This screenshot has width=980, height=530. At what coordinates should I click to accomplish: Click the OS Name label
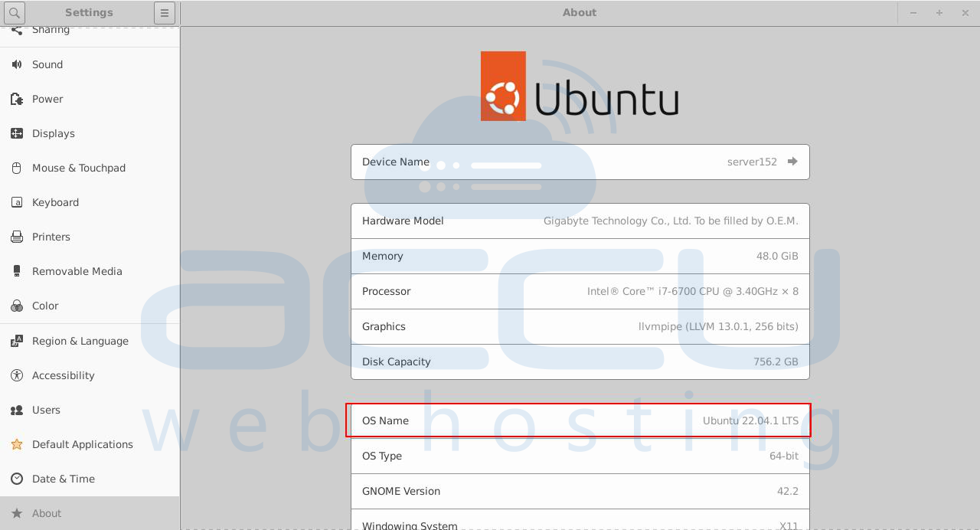385,420
